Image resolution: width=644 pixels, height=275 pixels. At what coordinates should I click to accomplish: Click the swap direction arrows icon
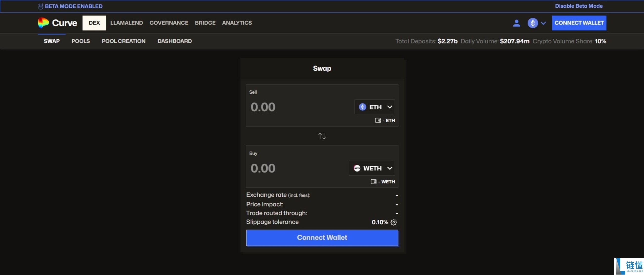pos(322,136)
